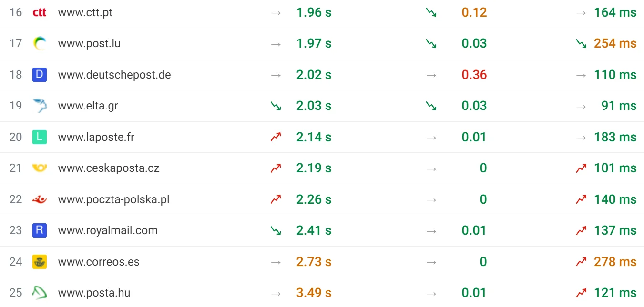Click the elta.gr bird favicon
Screen dimensions: 644x307
tap(40, 106)
